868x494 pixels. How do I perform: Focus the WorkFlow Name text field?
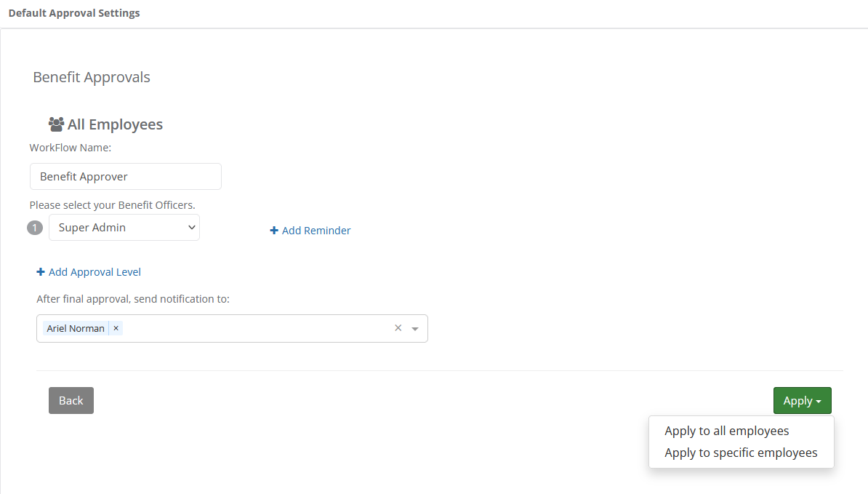coord(126,176)
